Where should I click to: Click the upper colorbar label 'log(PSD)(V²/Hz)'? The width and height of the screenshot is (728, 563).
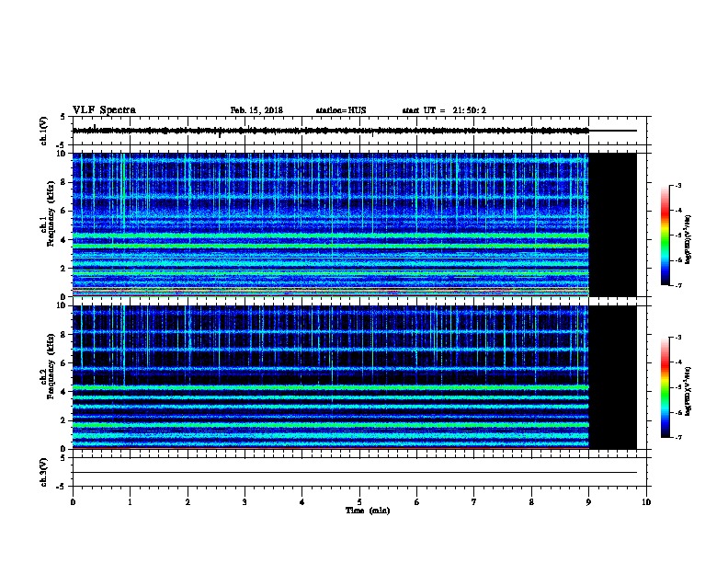[x=688, y=240]
